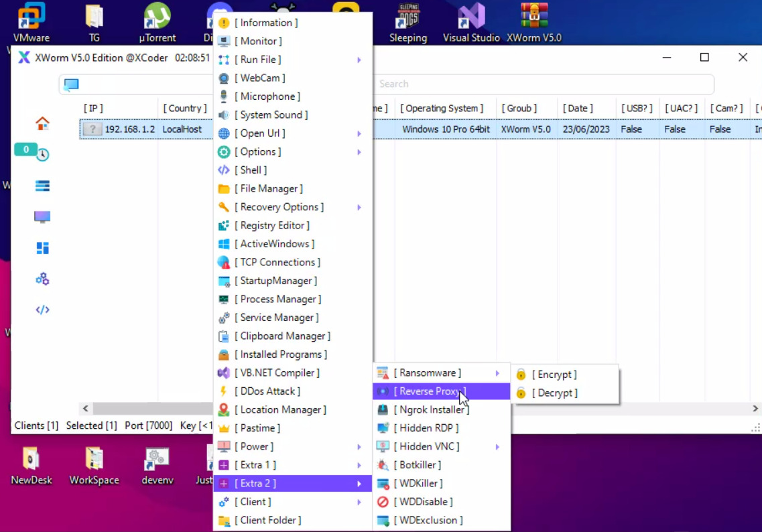The height and width of the screenshot is (532, 762).
Task: Expand the Open Url submenu arrow
Action: pos(359,133)
